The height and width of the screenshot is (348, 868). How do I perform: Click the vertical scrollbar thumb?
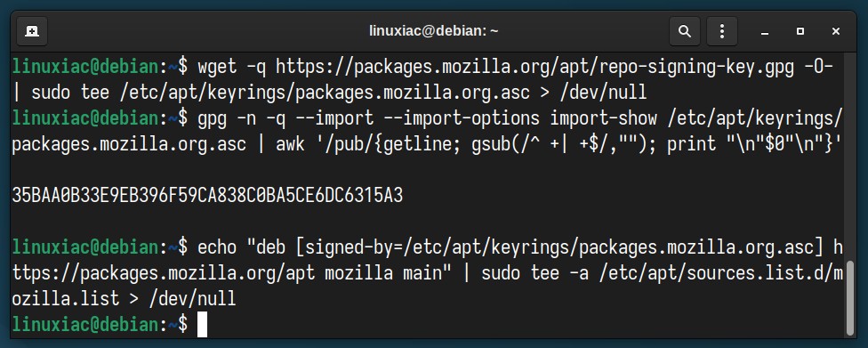coord(851,297)
